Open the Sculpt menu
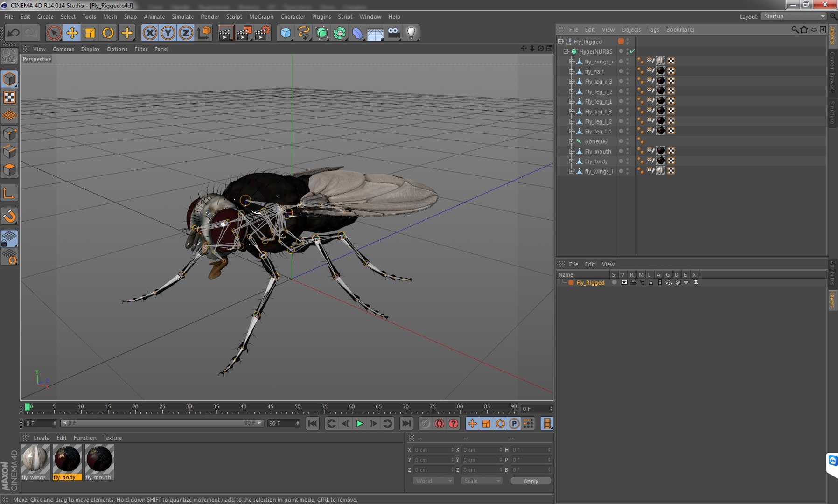 (x=234, y=16)
